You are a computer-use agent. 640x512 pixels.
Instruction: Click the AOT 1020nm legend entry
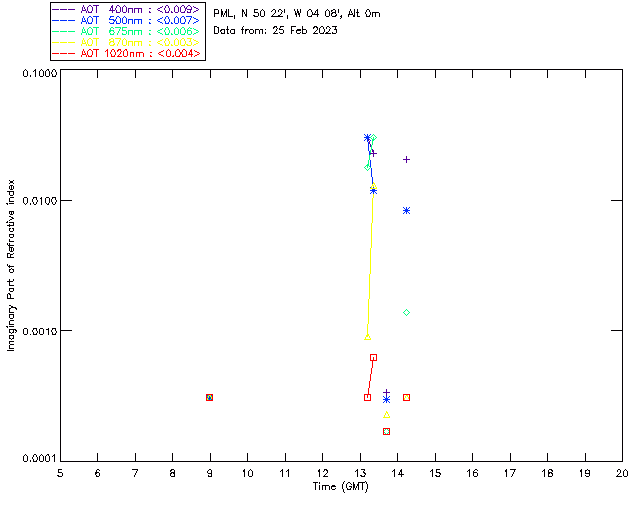click(x=127, y=53)
